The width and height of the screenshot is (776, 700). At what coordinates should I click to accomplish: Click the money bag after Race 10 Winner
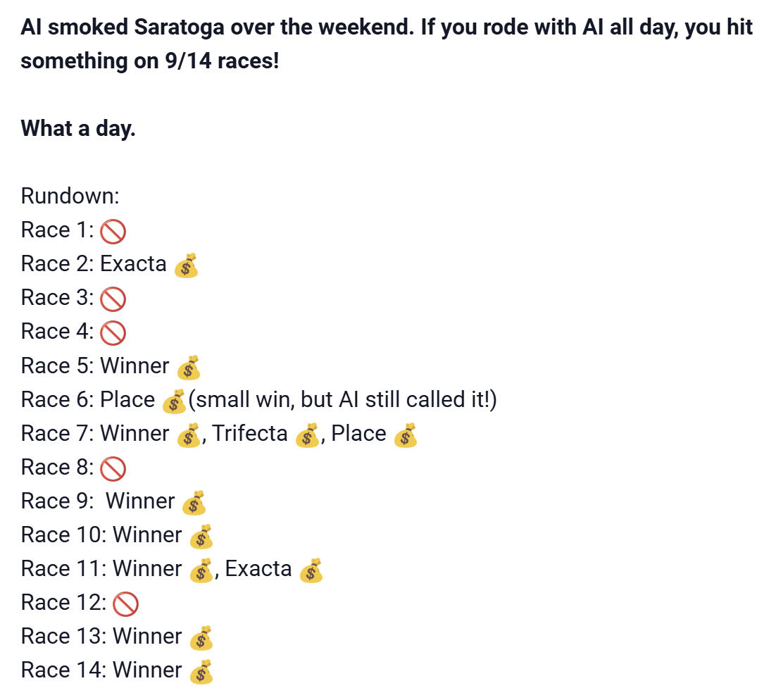click(201, 536)
